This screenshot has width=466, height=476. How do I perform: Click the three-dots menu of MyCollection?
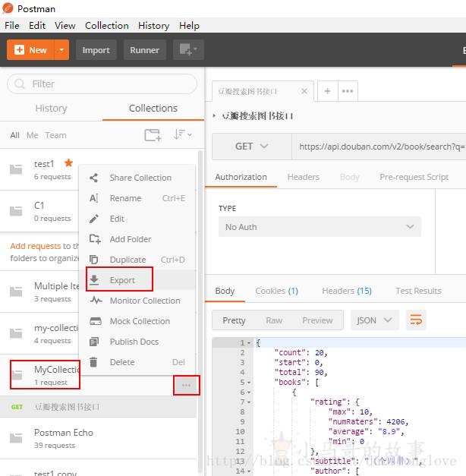point(186,385)
